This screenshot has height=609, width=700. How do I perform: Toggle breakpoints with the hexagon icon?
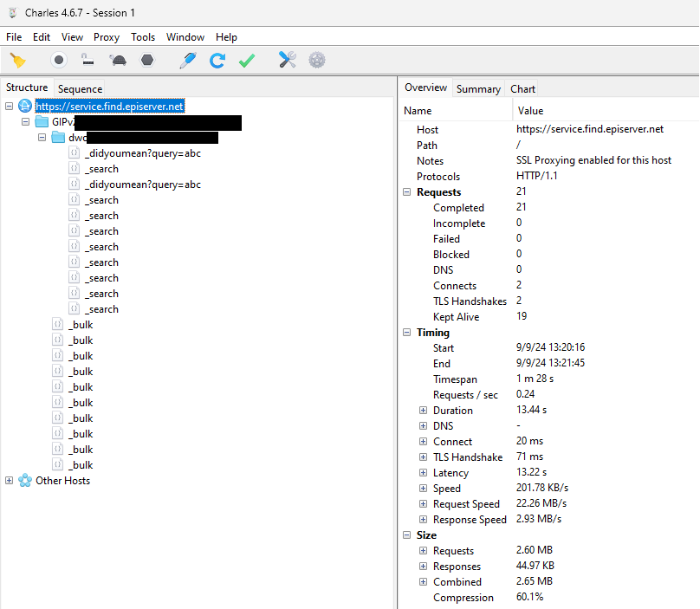[147, 60]
